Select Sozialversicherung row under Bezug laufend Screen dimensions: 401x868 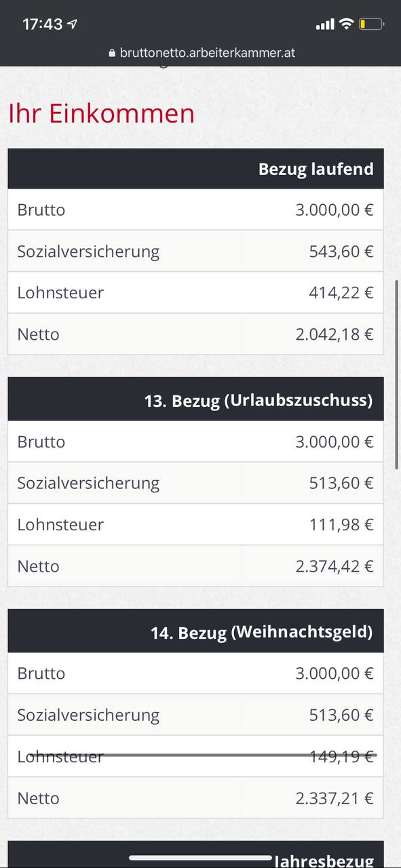[196, 252]
